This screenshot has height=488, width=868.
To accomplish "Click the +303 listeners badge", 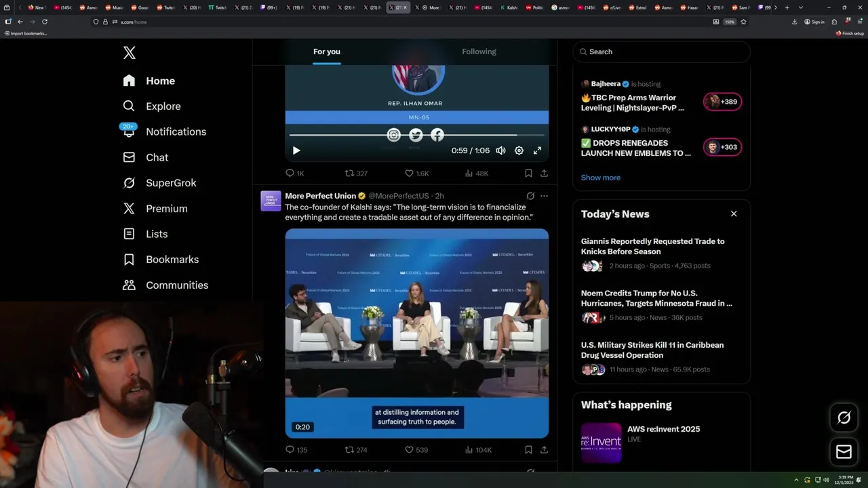I will pyautogui.click(x=722, y=147).
